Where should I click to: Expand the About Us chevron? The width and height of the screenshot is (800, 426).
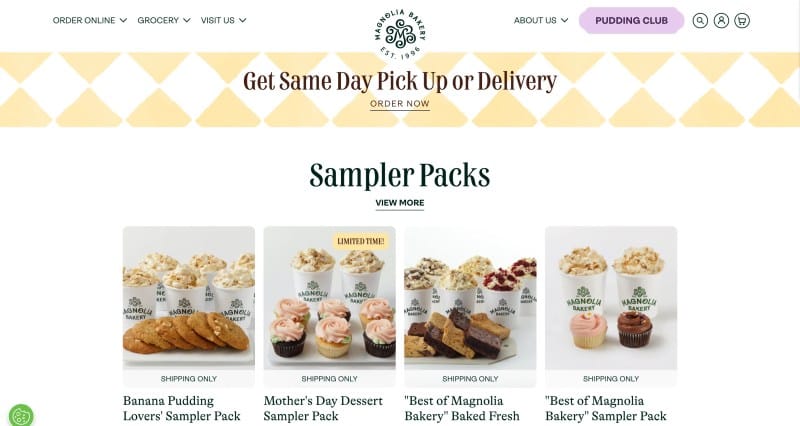(x=564, y=20)
